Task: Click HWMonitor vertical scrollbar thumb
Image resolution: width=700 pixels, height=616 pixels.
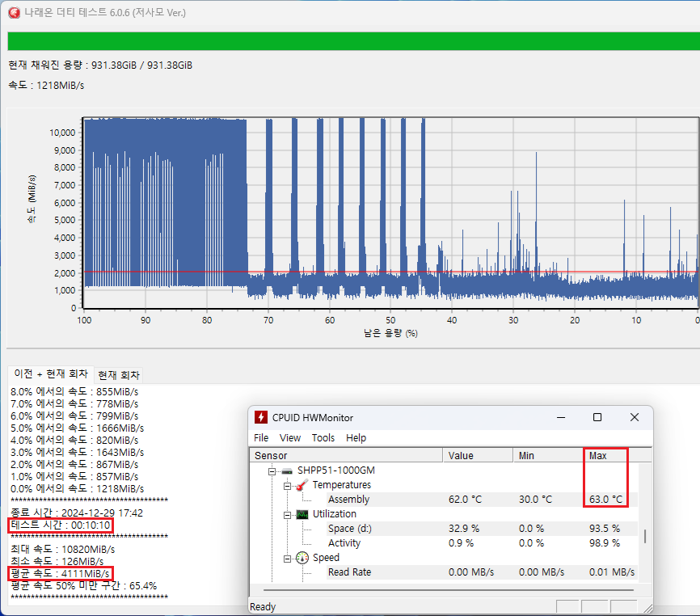Action: [x=645, y=536]
